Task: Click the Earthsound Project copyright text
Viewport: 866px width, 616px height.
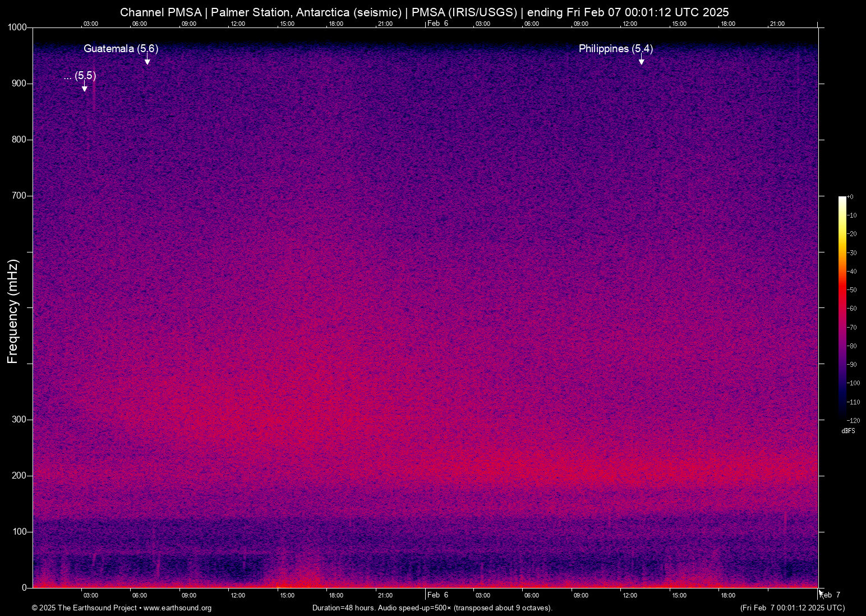Action: point(84,608)
